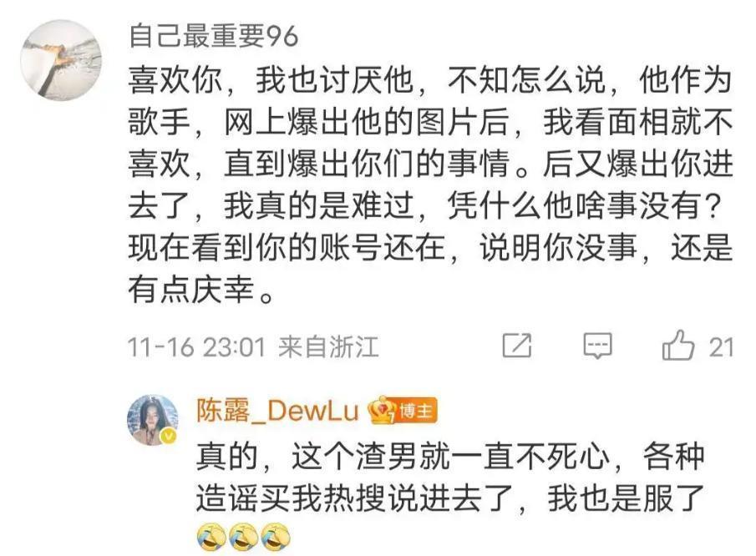
Task: Click the first laughing-crying emoji
Action: pyautogui.click(x=211, y=537)
